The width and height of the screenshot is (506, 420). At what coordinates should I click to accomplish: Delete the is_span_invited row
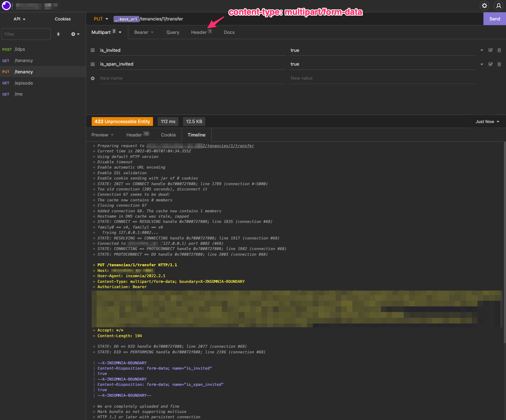(x=499, y=64)
